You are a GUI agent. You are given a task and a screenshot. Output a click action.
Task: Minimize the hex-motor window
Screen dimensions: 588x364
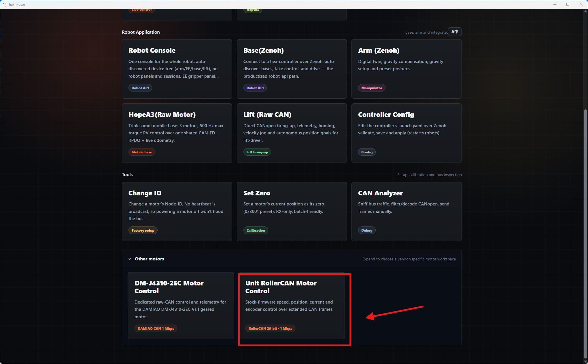tap(555, 4)
